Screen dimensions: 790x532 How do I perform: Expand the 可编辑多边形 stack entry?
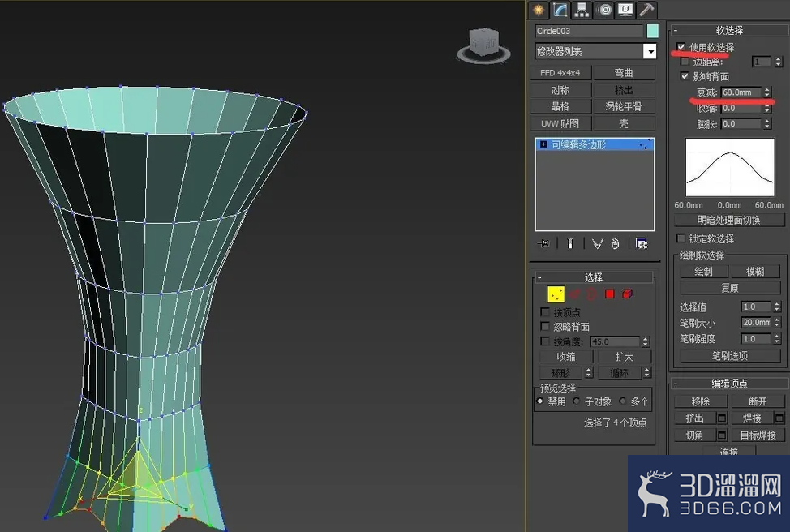point(543,144)
